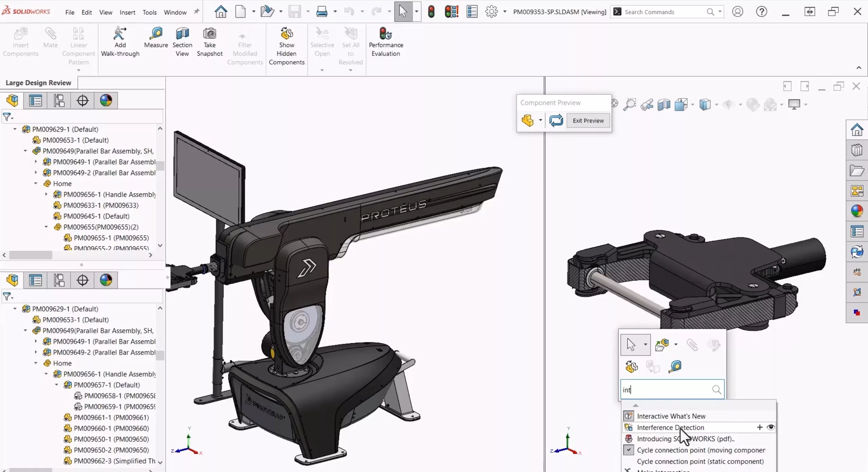Expand PM009656-1 Handle Assembly in upper tree
868x472 pixels.
pyautogui.click(x=46, y=194)
